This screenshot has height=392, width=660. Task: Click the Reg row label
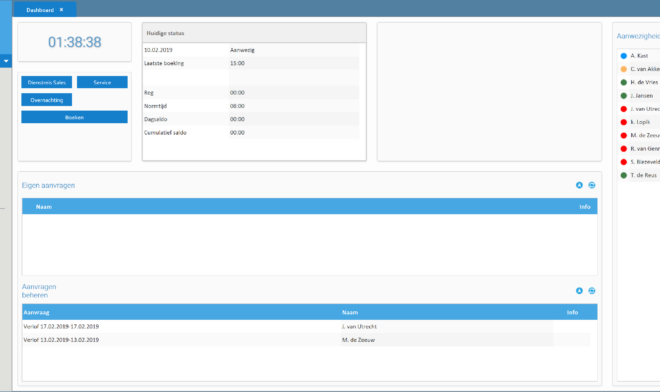point(149,93)
